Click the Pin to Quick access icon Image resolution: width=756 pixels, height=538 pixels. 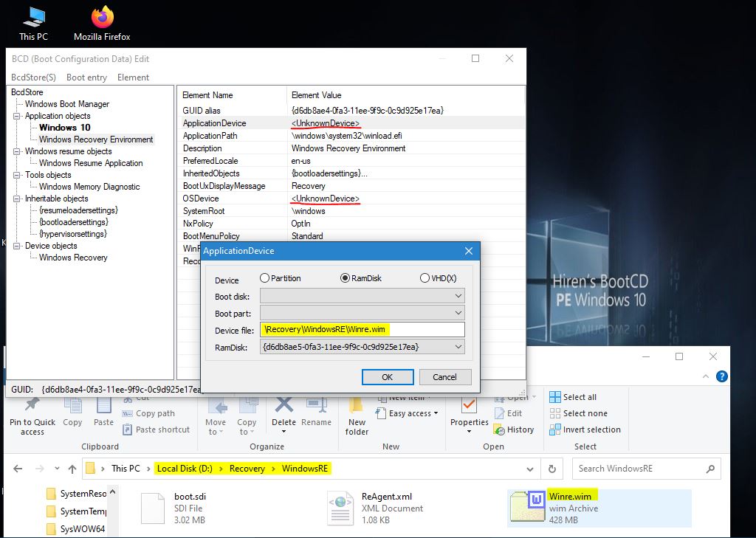(32, 407)
